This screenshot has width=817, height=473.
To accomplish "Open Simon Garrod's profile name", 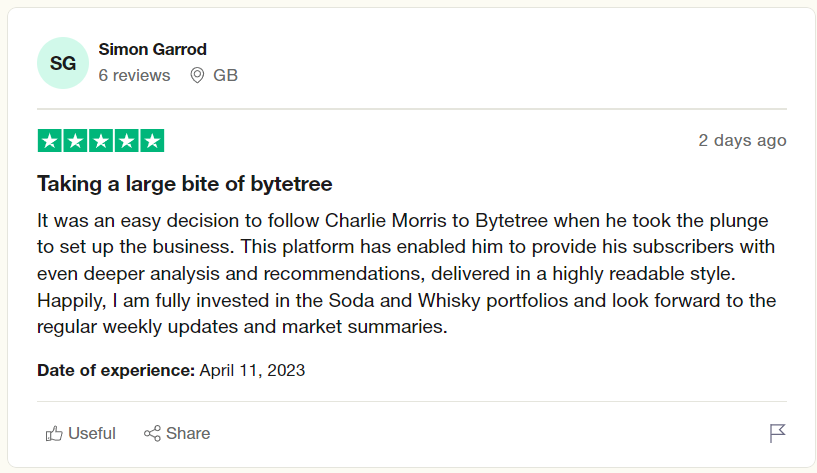I will (x=153, y=49).
